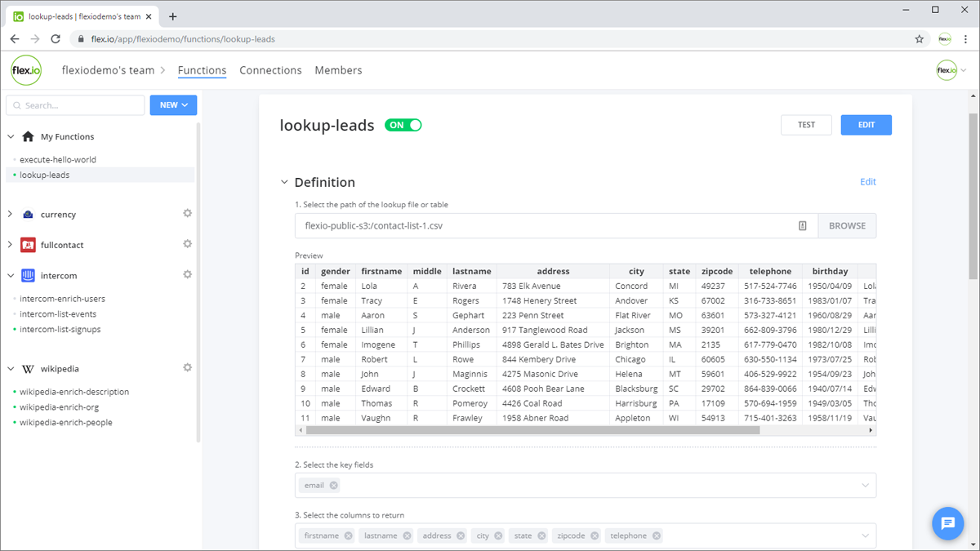Remove the email key field tag
The image size is (980, 551).
tap(333, 485)
